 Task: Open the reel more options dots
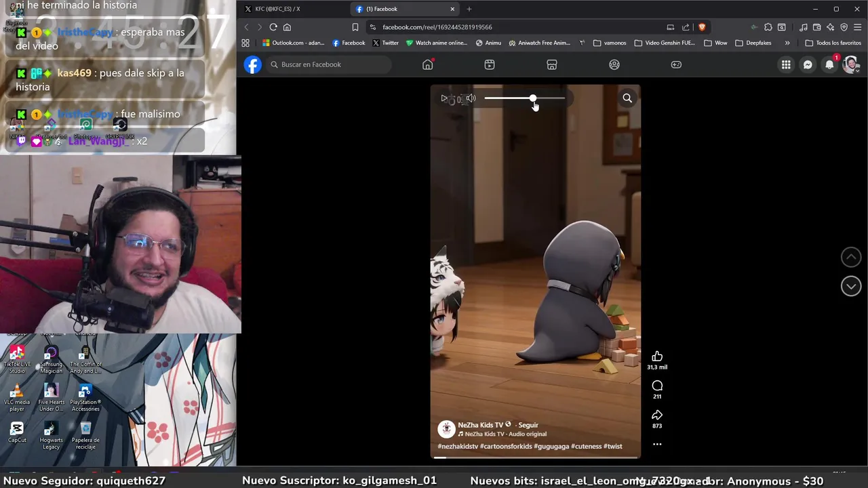(x=657, y=445)
